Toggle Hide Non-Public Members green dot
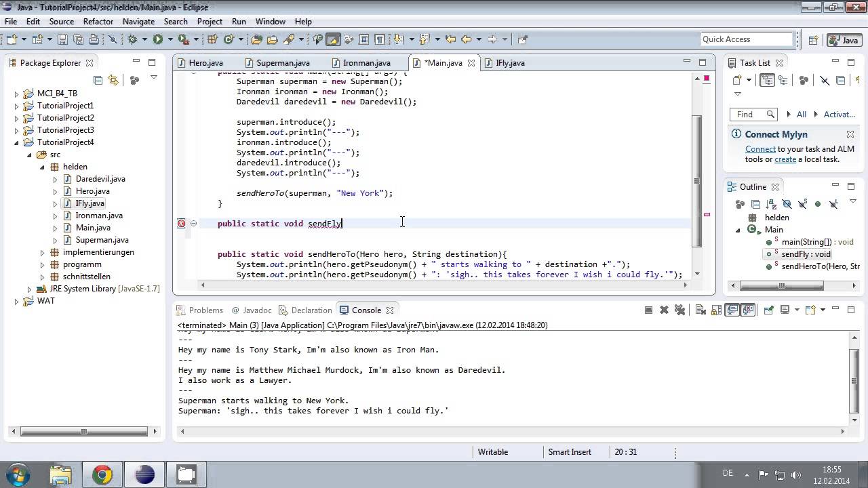 (818, 204)
